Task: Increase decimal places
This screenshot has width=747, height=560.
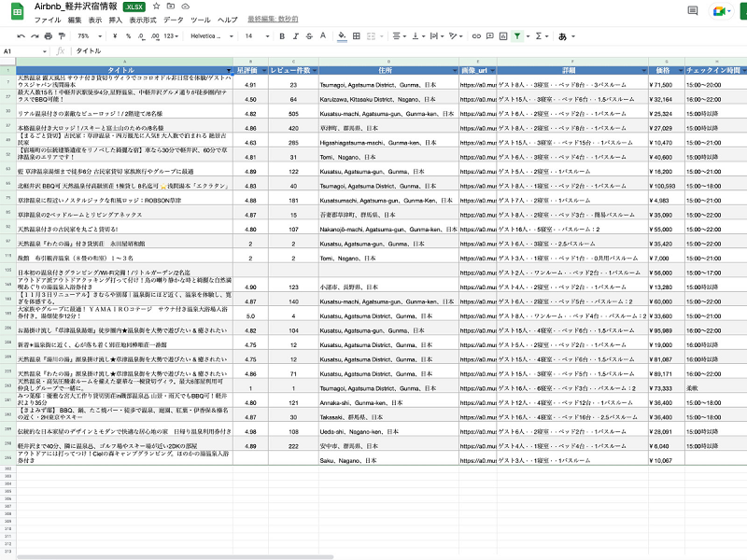Action: point(155,36)
